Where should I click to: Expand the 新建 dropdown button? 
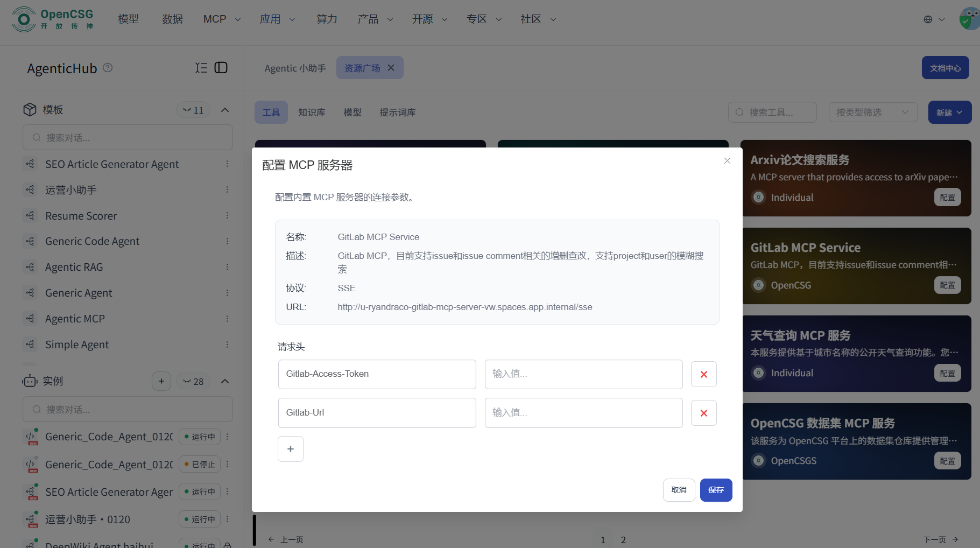(x=949, y=112)
